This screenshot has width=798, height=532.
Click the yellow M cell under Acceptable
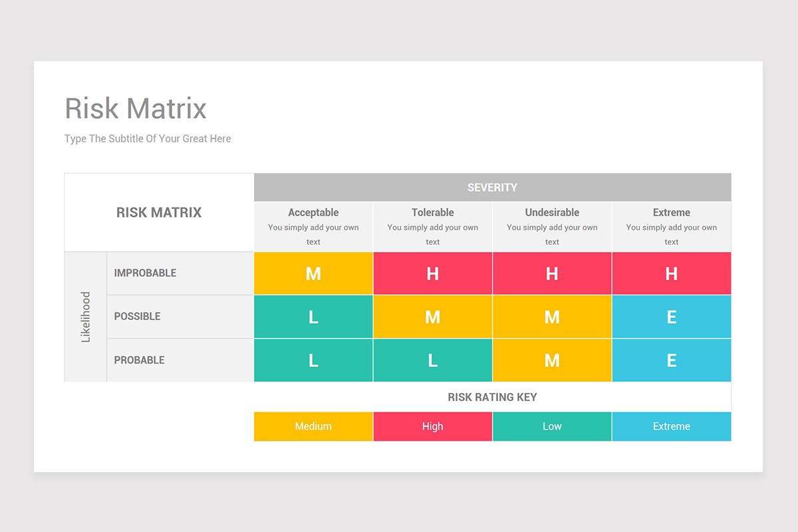[x=313, y=273]
